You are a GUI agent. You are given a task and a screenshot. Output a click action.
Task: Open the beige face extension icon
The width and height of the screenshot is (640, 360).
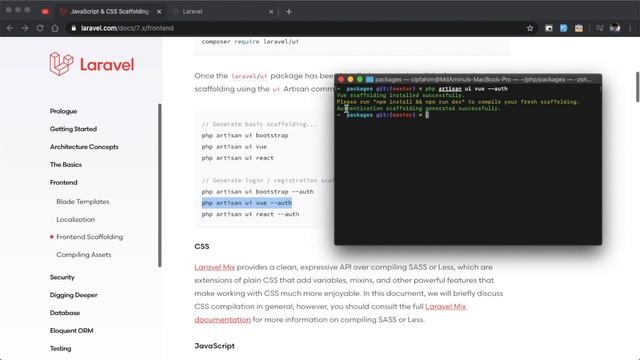(579, 28)
